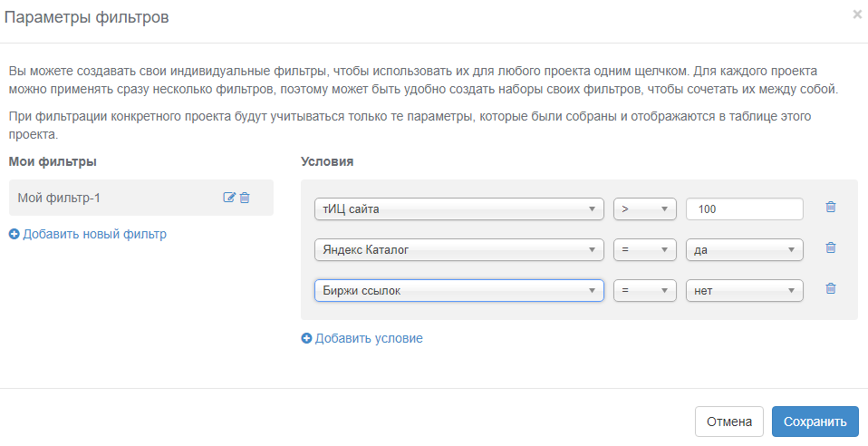This screenshot has width=868, height=446.
Task: Open the Яндекс Каталог parameter dropdown
Action: [x=458, y=250]
